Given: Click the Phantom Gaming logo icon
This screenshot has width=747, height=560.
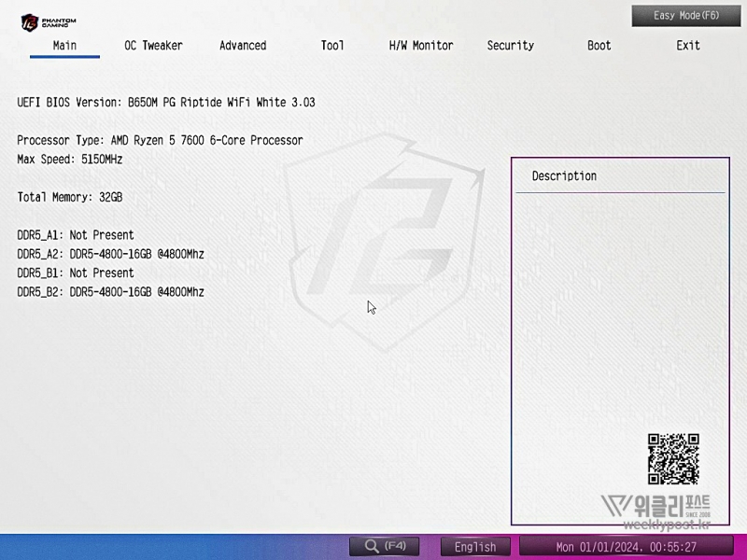Looking at the screenshot, I should click(31, 21).
